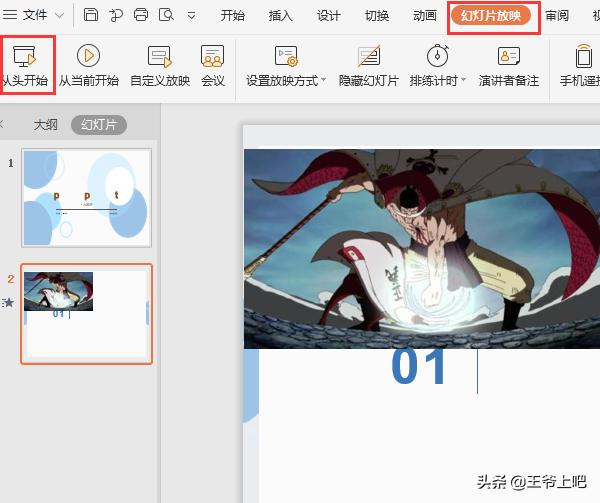Image resolution: width=600 pixels, height=503 pixels.
Task: Click the 01 text on the slide canvas
Action: pyautogui.click(x=419, y=367)
